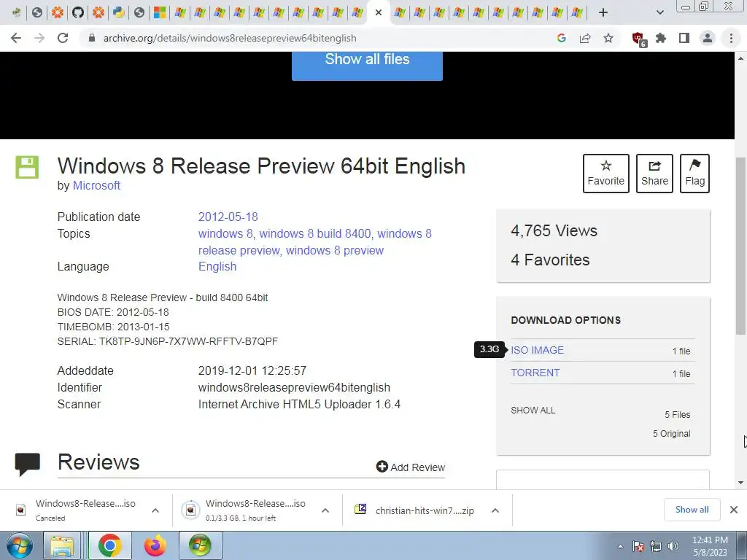Open christian-hits-win7 zip download

[414, 510]
